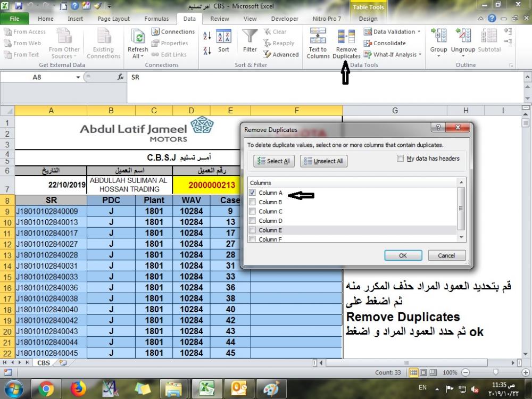Open Chrome from the taskbar
Viewport: 532px width, 399px height.
46,388
